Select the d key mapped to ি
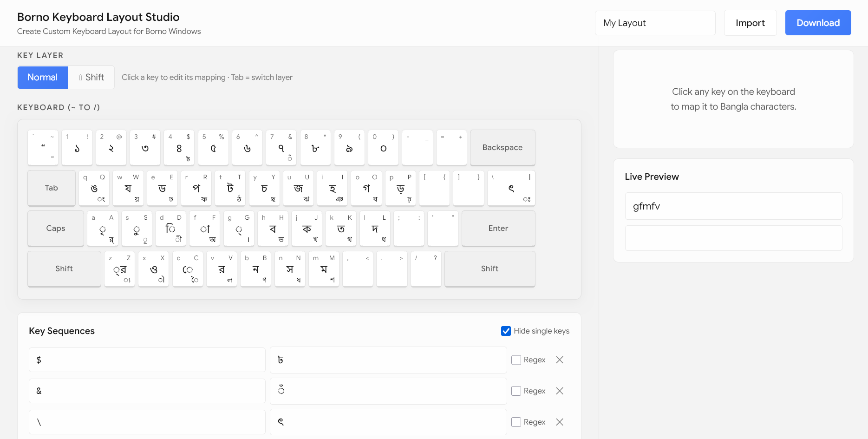868x439 pixels. tap(171, 229)
